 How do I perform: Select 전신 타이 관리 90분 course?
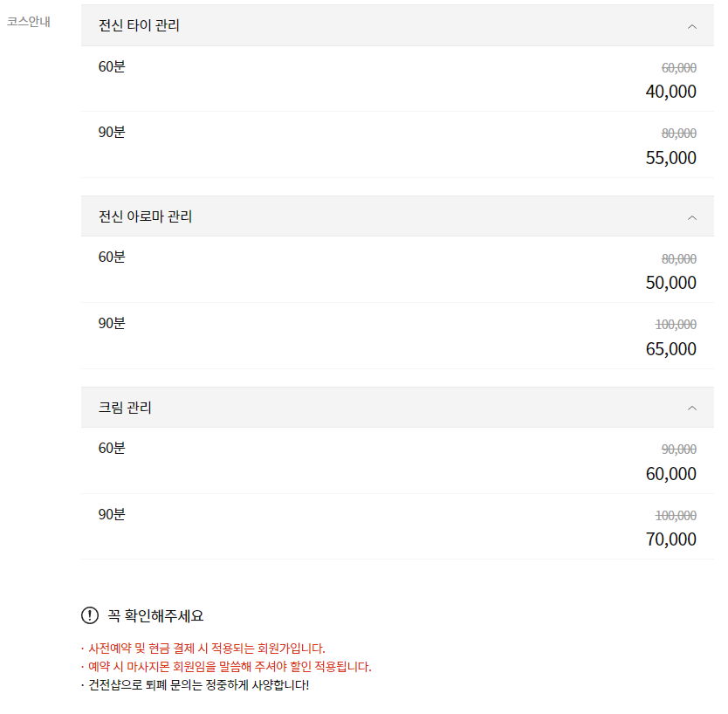coord(112,133)
